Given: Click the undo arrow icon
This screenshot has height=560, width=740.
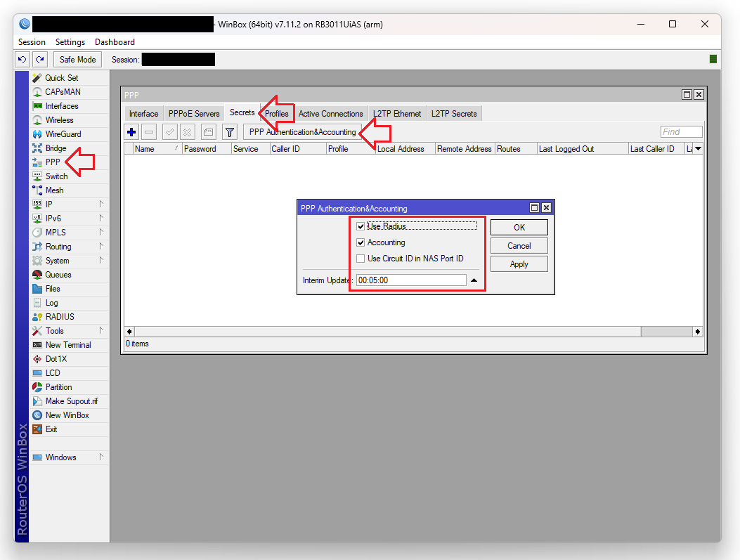Looking at the screenshot, I should (x=22, y=60).
